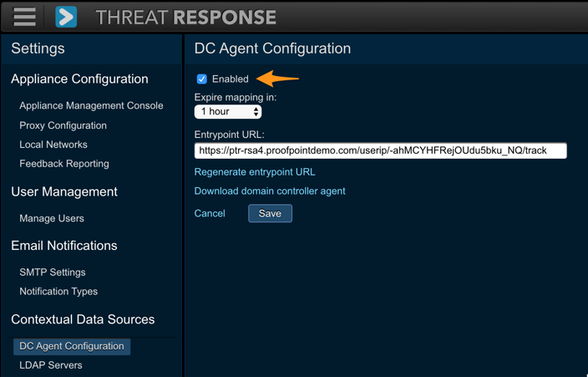Click into the Entrypoint URL field
This screenshot has height=377, width=588.
(380, 150)
